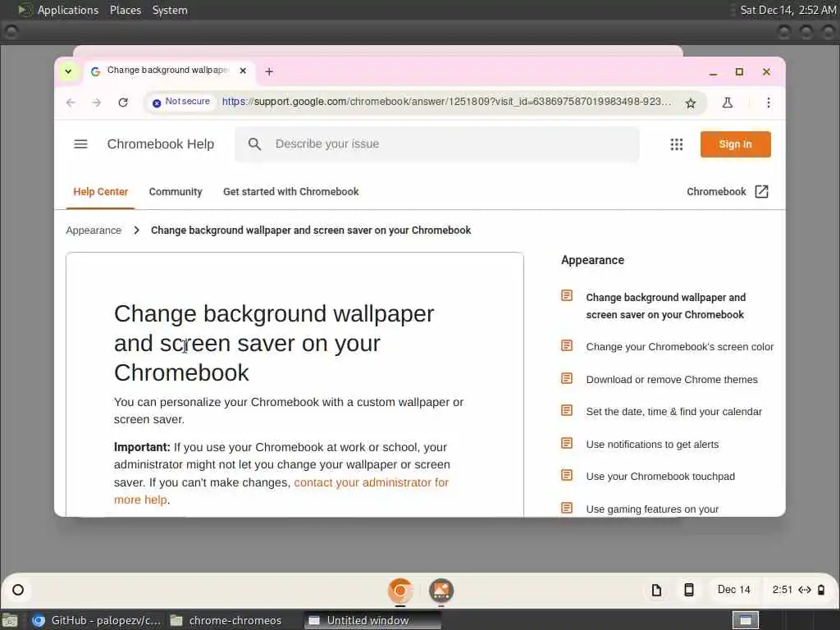This screenshot has width=840, height=630.
Task: Go forward to the next page
Action: (x=97, y=103)
